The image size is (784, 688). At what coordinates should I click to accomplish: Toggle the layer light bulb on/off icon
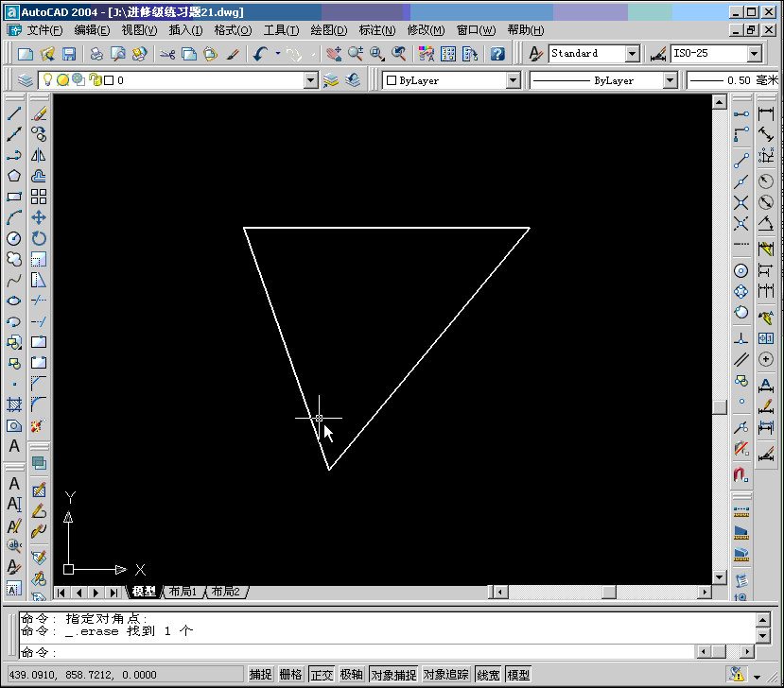click(47, 79)
